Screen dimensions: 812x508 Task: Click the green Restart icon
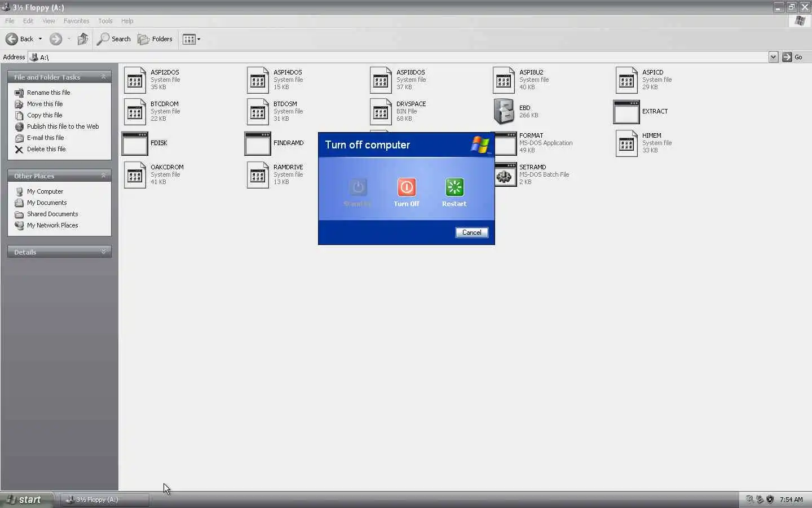[x=454, y=187]
